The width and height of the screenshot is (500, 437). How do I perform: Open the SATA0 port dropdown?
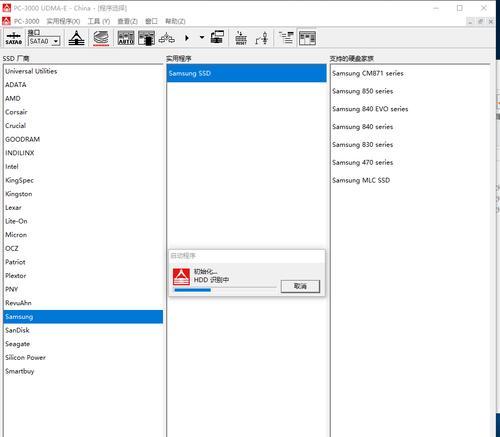pos(56,41)
